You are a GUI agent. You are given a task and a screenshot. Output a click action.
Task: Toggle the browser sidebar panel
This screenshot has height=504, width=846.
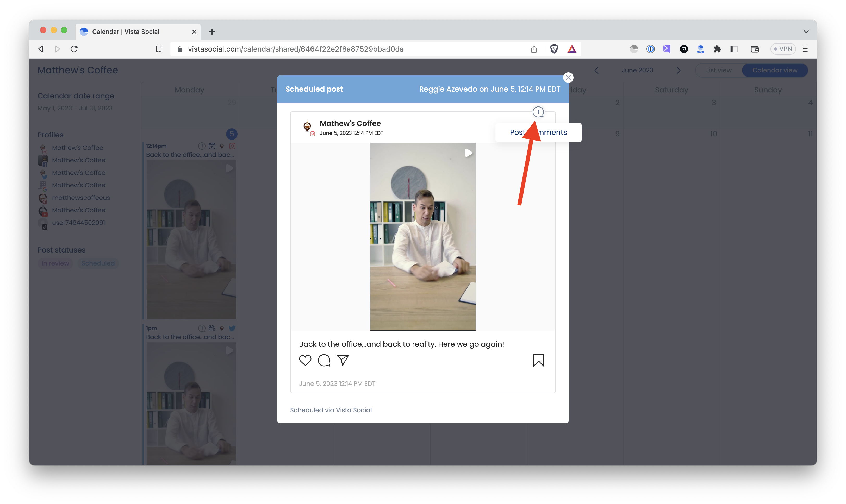tap(734, 49)
